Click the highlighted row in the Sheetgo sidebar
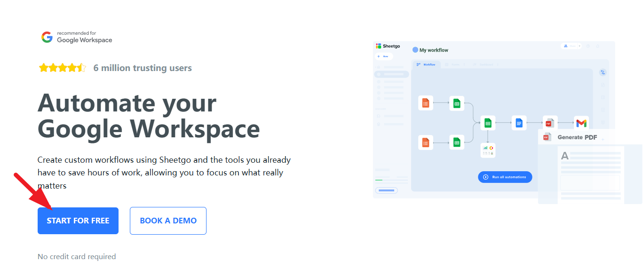644x269 pixels. click(x=391, y=74)
